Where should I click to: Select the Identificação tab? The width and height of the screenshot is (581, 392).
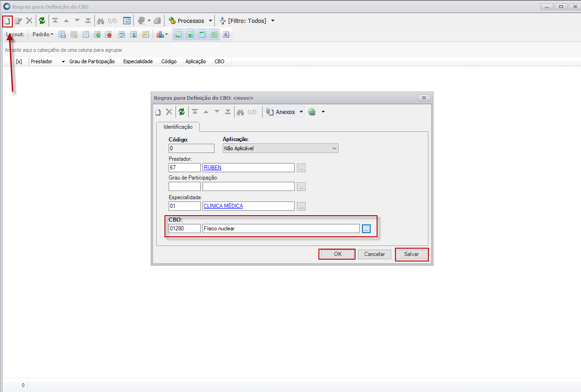click(178, 127)
